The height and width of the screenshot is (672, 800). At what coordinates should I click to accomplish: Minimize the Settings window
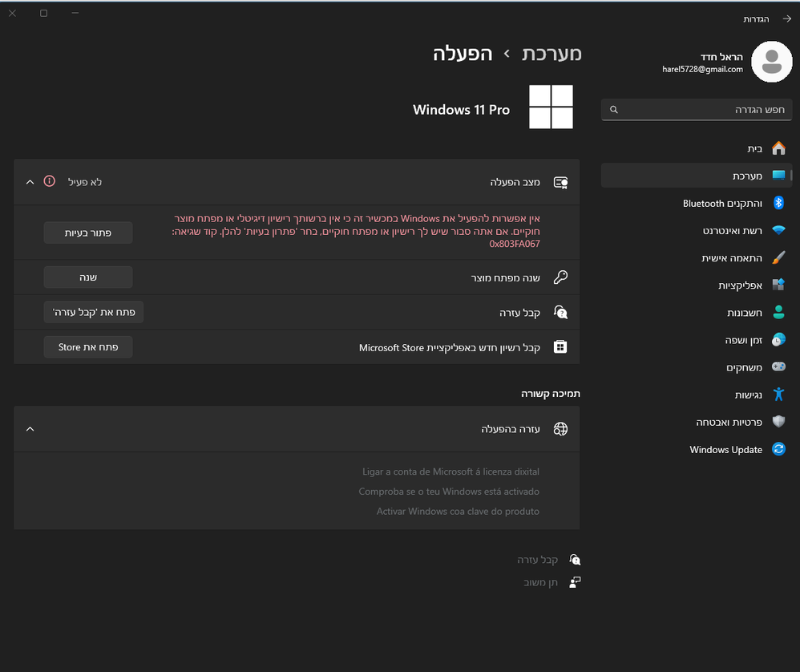[75, 14]
